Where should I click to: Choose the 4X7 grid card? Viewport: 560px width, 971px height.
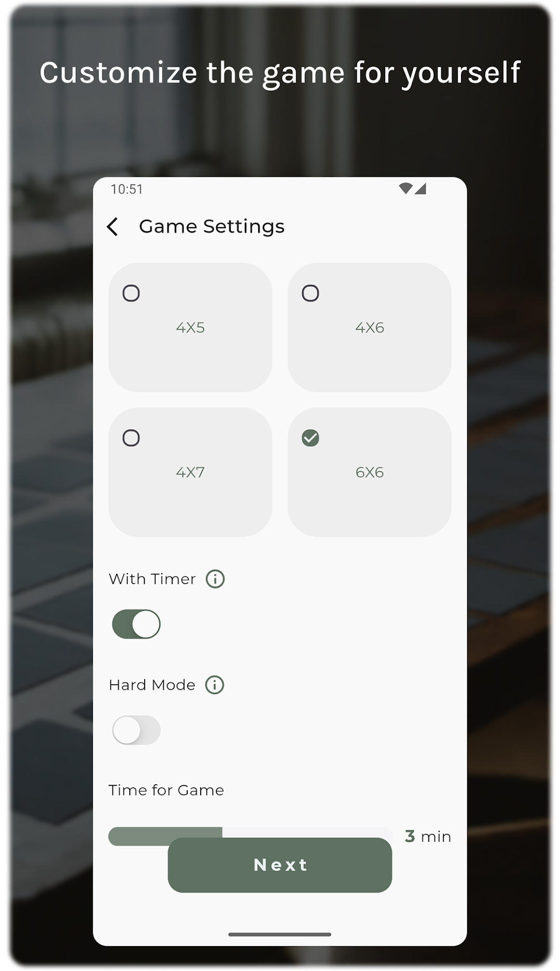pos(190,472)
